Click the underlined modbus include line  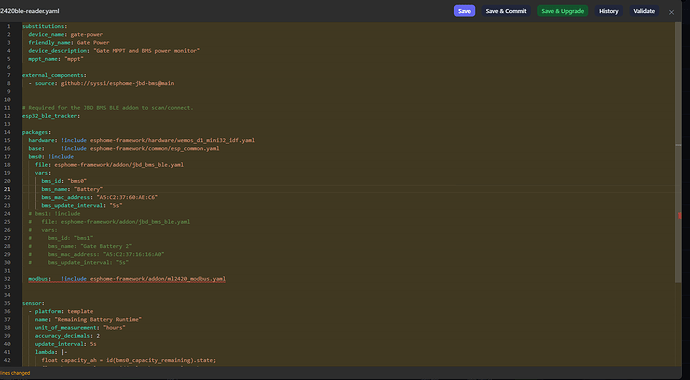pyautogui.click(x=127, y=279)
